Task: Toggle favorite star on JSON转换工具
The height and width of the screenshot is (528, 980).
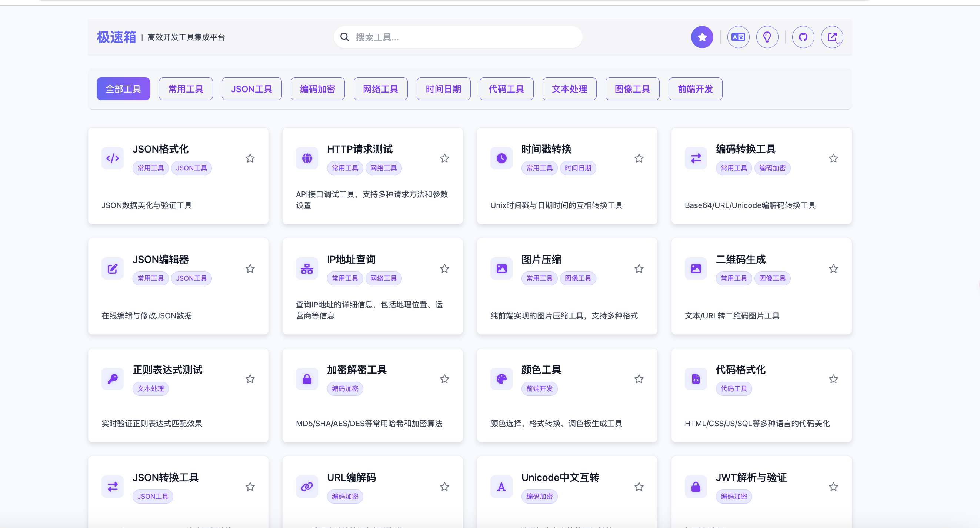Action: pos(250,487)
